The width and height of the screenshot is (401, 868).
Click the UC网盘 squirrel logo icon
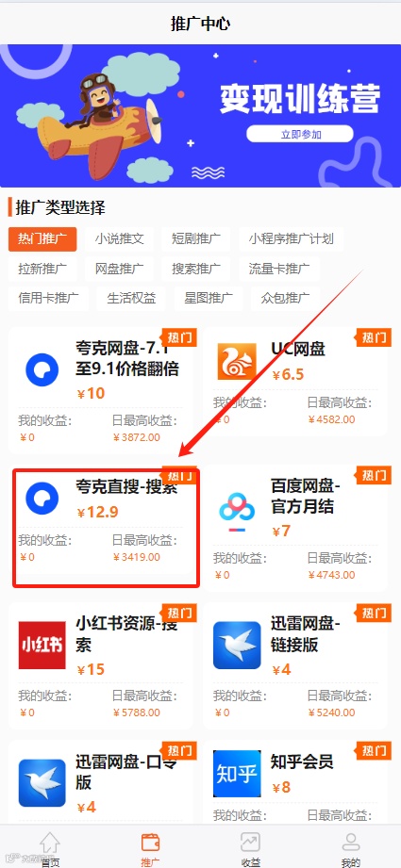237,362
